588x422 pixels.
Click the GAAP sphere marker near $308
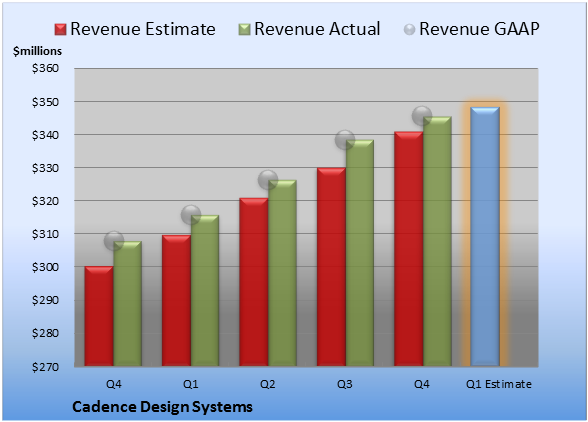click(x=114, y=241)
